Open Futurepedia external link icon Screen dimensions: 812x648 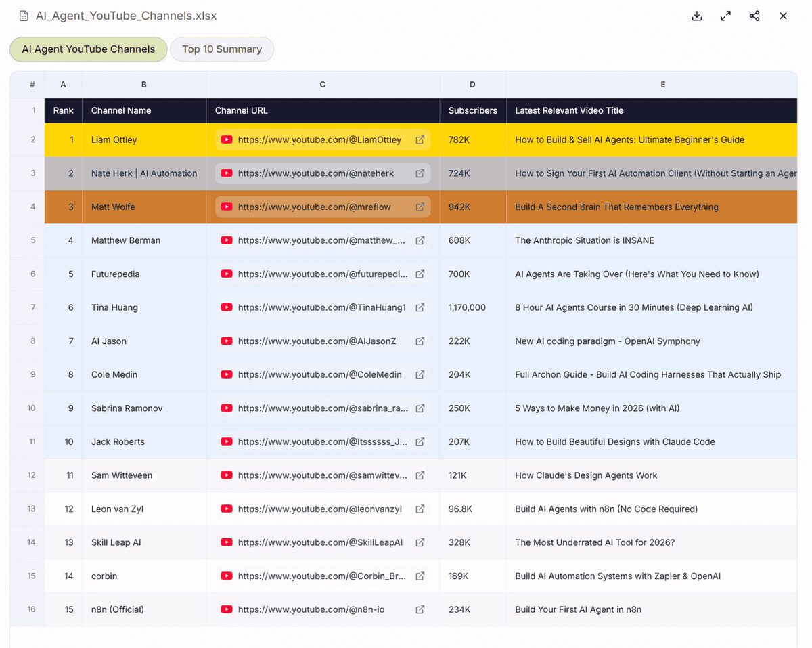pyautogui.click(x=420, y=274)
